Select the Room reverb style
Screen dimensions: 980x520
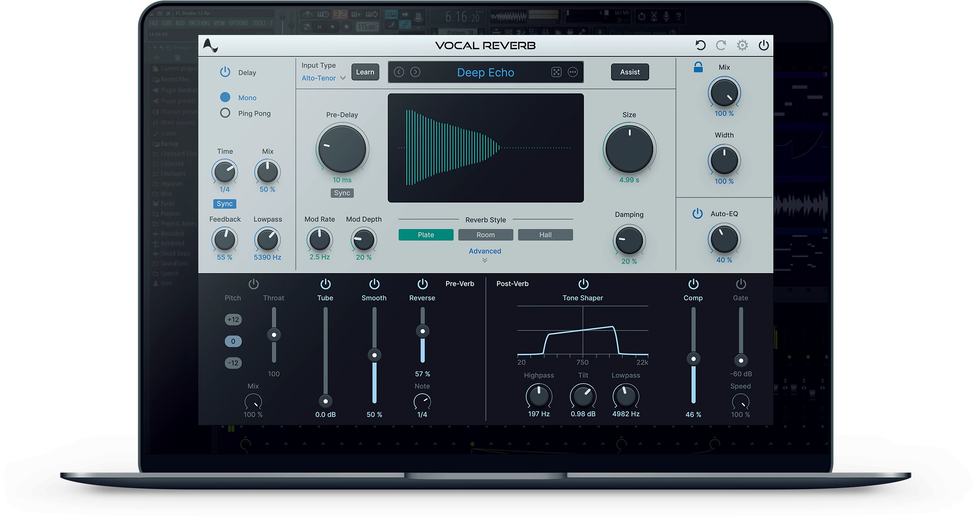coord(486,234)
